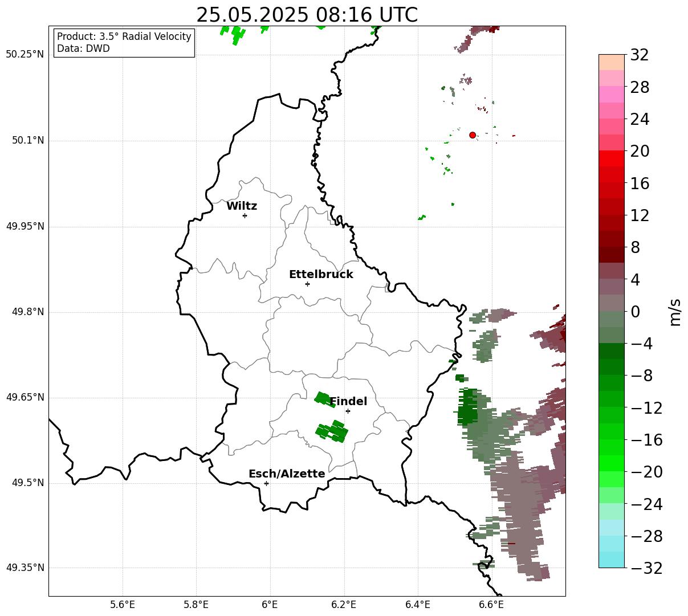Click the Ettelbruck station cross marker
Viewport: 688px width, 616px height.
307,284
